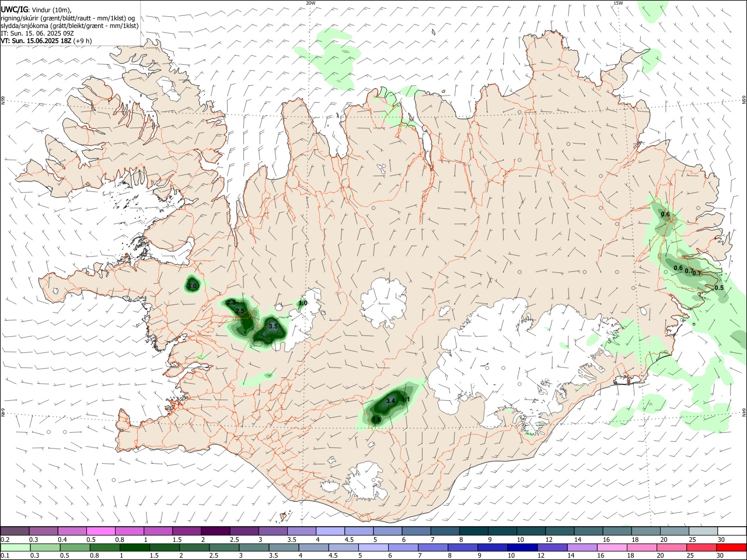Click the 2.3 precipitation value on the map
Image resolution: width=747 pixels, height=560 pixels.
(231, 303)
